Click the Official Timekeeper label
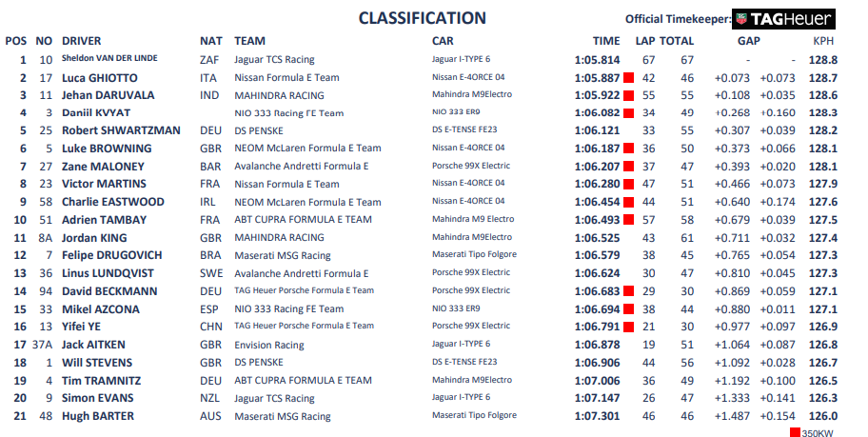This screenshot has height=437, width=868. click(x=677, y=19)
